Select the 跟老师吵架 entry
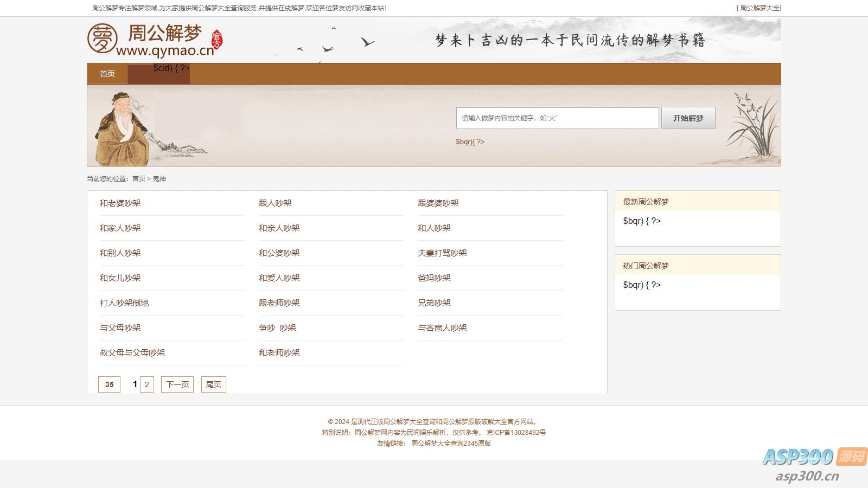868x488 pixels. tap(279, 303)
